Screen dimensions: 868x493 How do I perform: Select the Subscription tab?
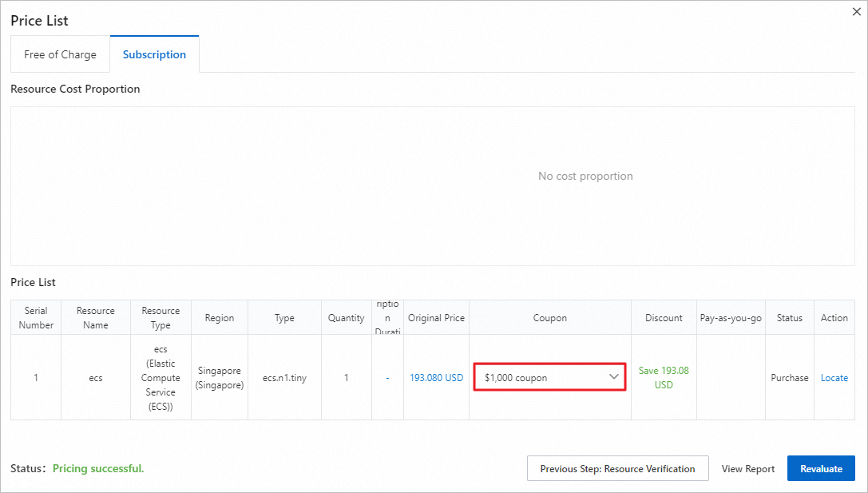coord(154,54)
